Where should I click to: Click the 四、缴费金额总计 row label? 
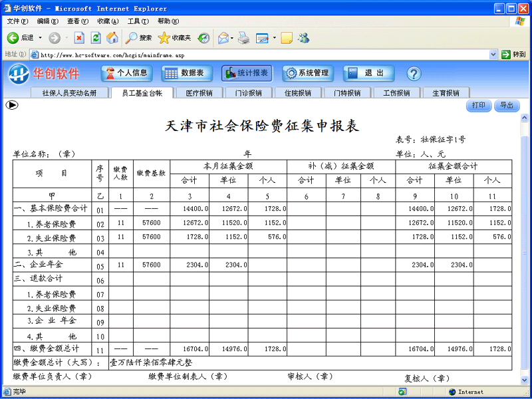pyautogui.click(x=47, y=348)
